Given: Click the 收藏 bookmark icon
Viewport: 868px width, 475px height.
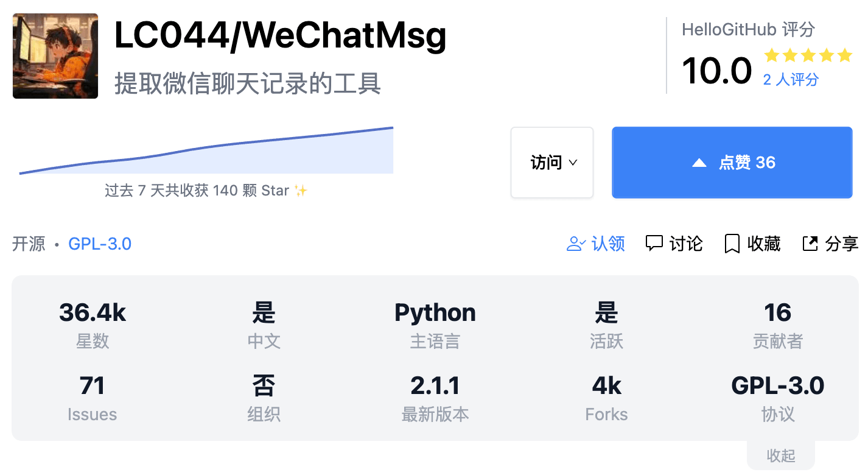Looking at the screenshot, I should pyautogui.click(x=732, y=243).
